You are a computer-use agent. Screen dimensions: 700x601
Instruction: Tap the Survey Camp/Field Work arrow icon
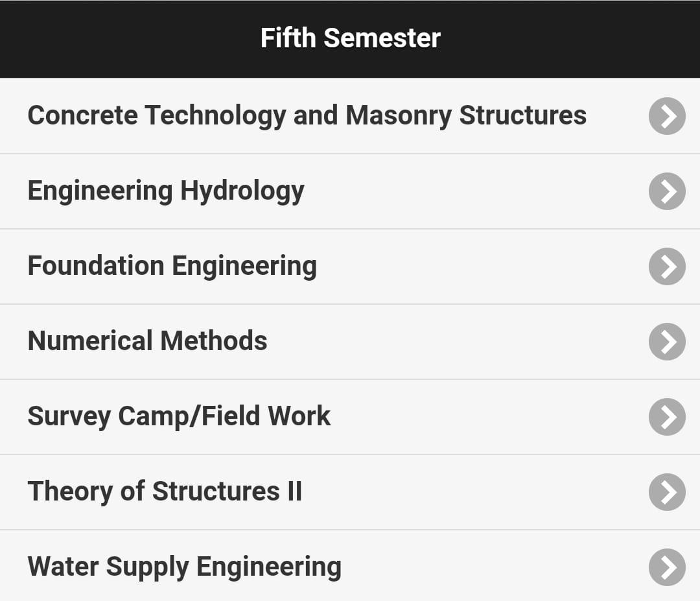667,417
